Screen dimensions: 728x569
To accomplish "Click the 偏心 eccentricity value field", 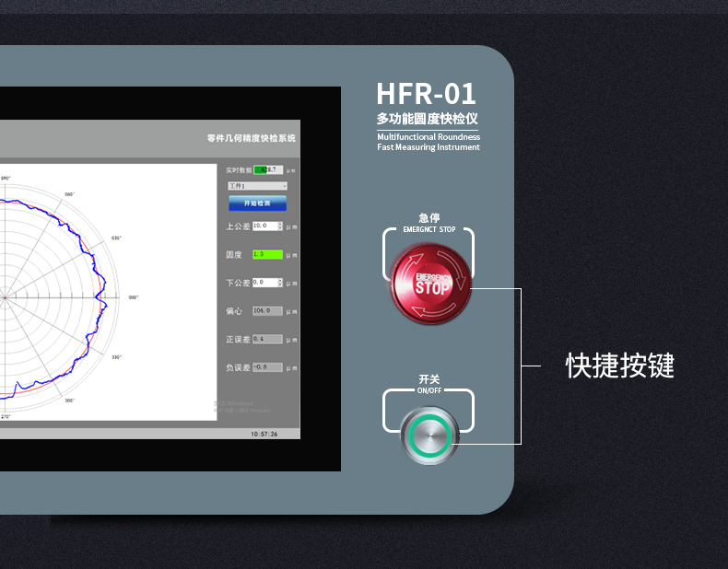I will [267, 311].
